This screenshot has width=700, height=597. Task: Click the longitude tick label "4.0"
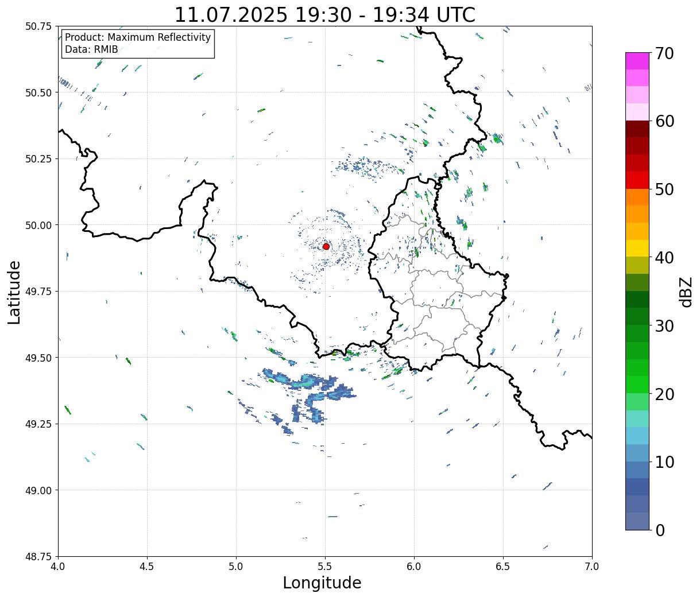[x=58, y=567]
